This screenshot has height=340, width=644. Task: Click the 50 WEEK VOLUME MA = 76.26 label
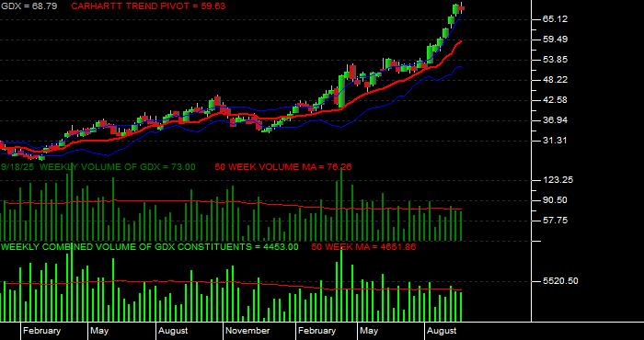[283, 167]
